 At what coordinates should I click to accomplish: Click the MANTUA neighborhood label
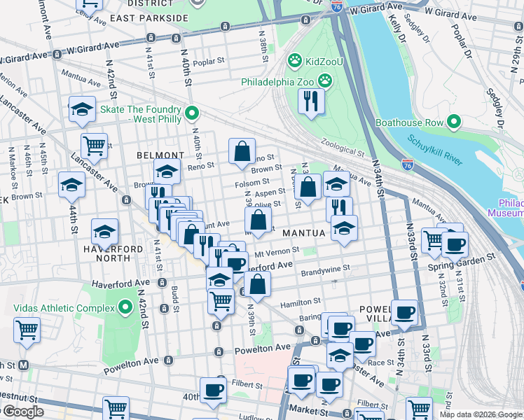tap(304, 233)
